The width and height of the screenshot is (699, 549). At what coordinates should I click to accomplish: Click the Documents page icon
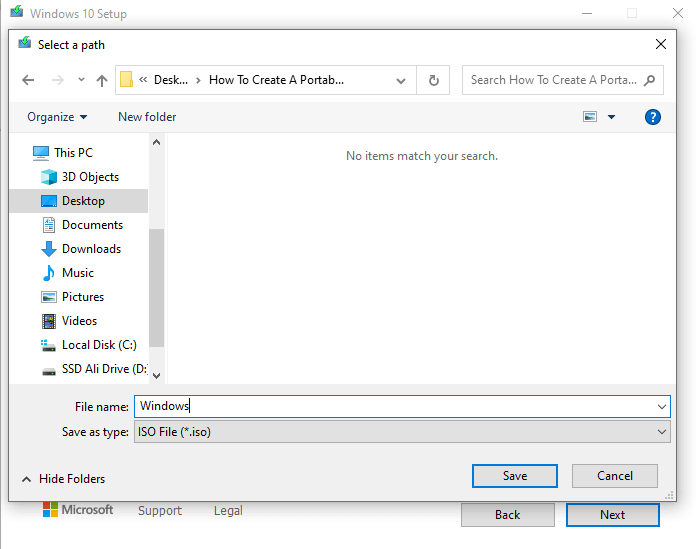click(49, 225)
